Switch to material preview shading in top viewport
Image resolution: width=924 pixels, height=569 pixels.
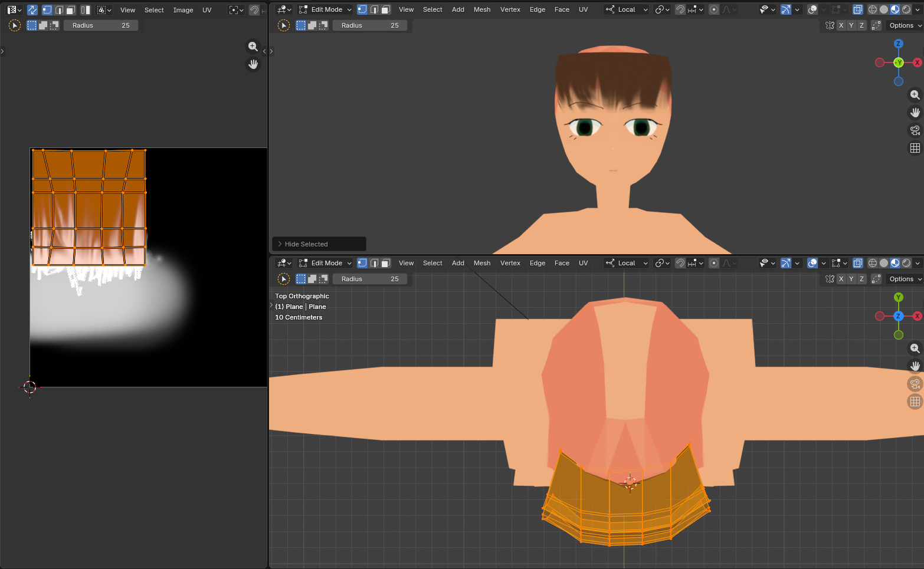tap(895, 9)
